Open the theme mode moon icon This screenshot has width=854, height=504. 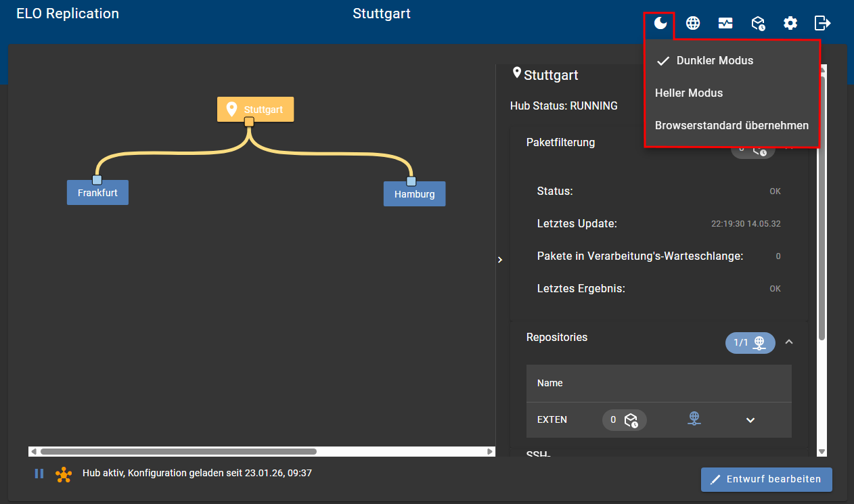(660, 24)
